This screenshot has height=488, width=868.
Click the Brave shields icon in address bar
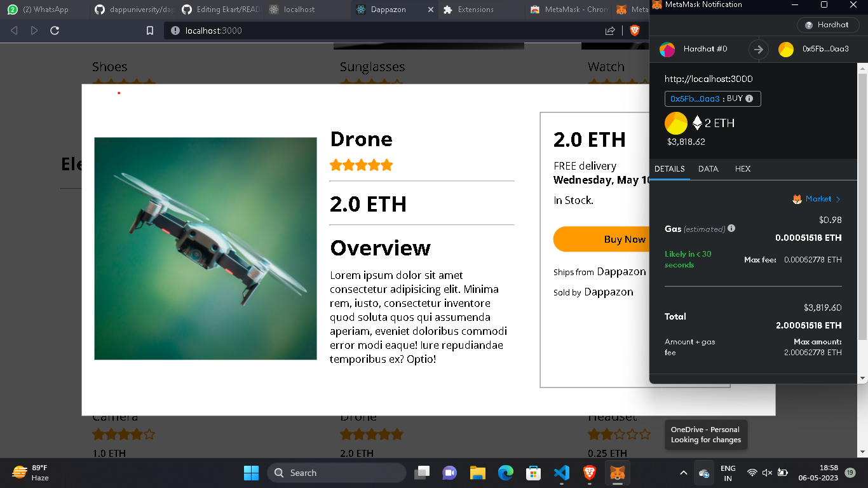pyautogui.click(x=635, y=30)
